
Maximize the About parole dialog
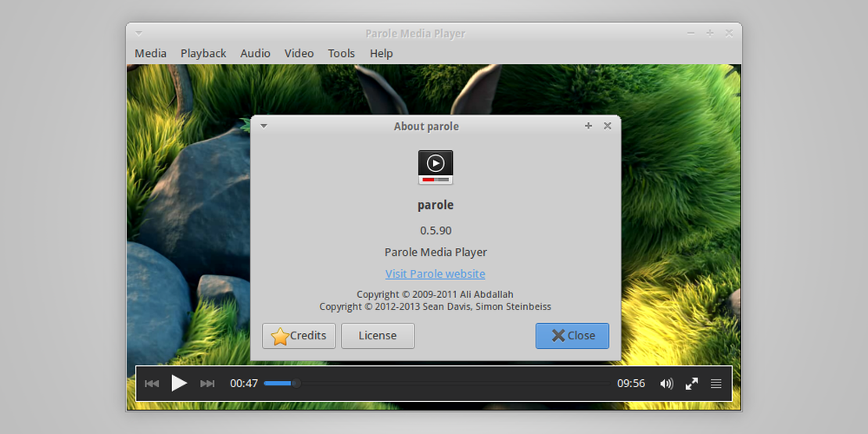[589, 126]
